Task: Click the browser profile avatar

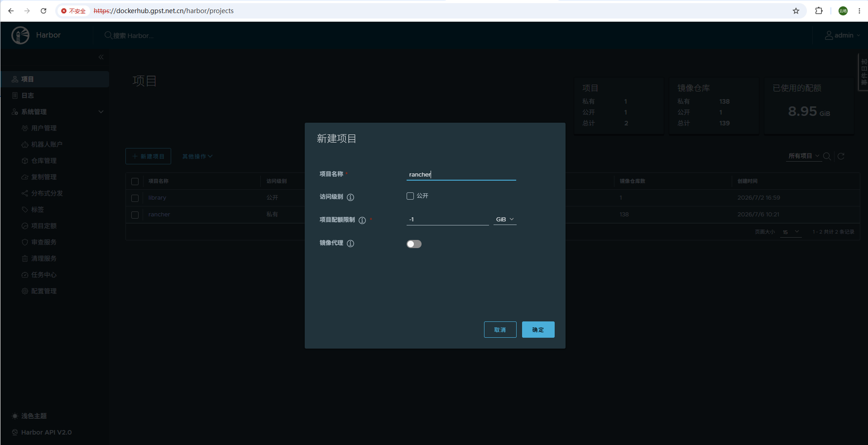Action: (843, 11)
